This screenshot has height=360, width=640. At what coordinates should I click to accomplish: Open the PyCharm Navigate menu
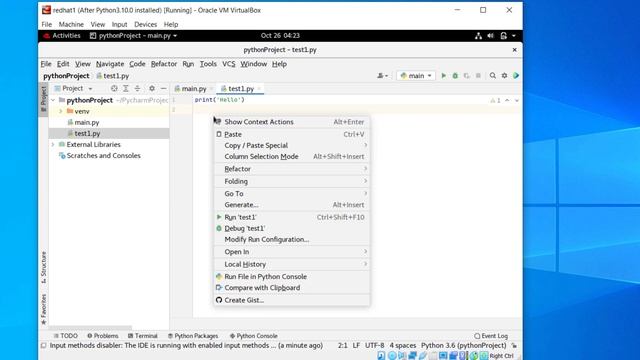click(x=110, y=64)
